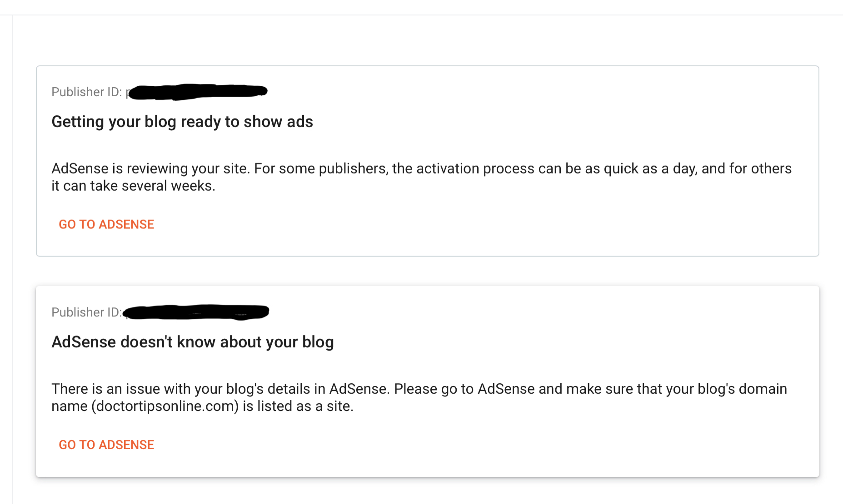The height and width of the screenshot is (504, 843).
Task: Select the word 'AdSense' in the first paragraph
Action: (80, 168)
